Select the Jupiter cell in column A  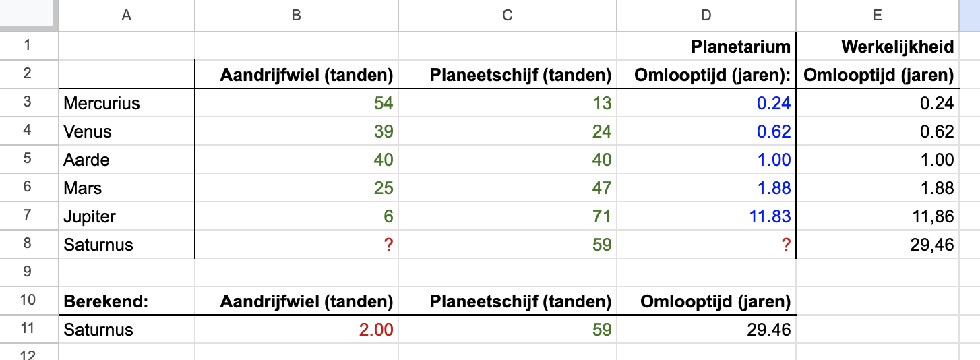click(126, 216)
